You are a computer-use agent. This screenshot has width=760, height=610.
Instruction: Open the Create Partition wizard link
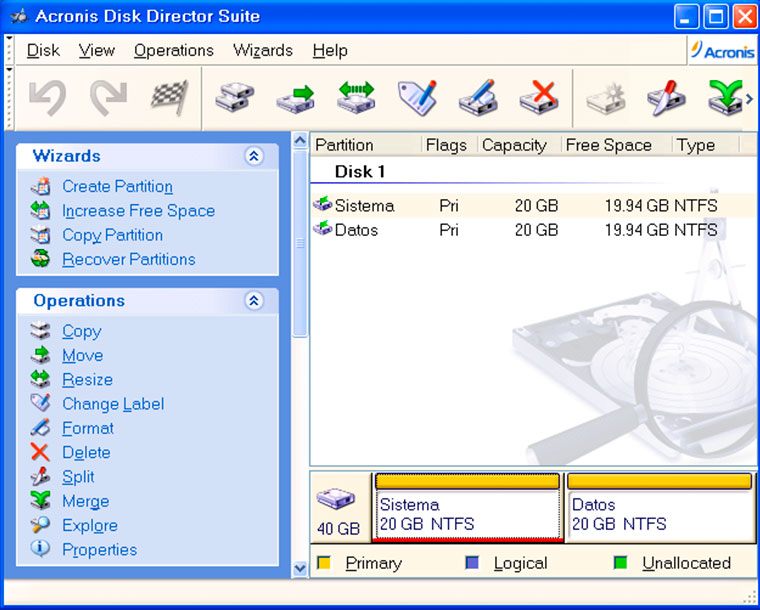click(x=117, y=187)
